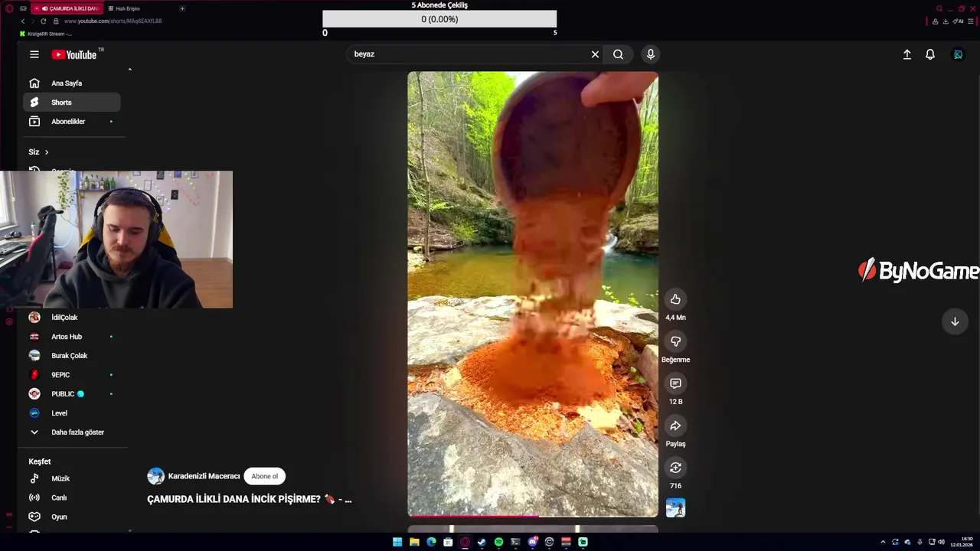Open Oyun under Keşfet
Image resolution: width=980 pixels, height=551 pixels.
point(72,517)
